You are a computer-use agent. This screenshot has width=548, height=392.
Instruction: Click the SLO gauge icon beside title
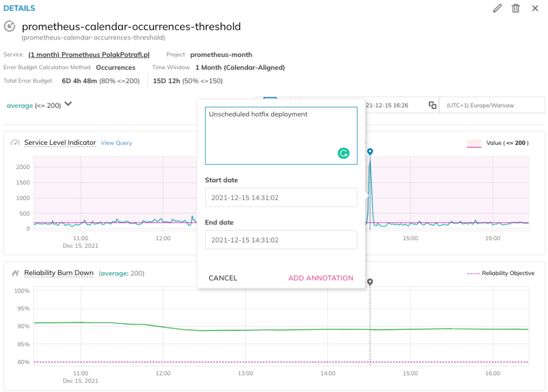[9, 26]
